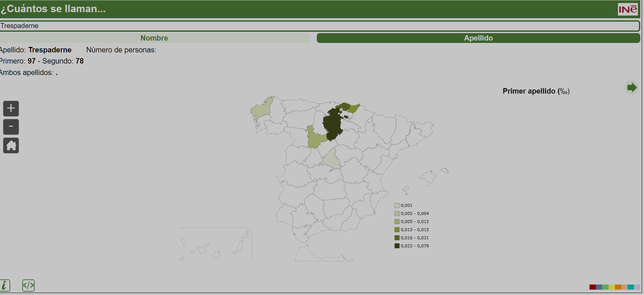Select the yellow color theme swatch
The height and width of the screenshot is (295, 644).
tap(612, 287)
